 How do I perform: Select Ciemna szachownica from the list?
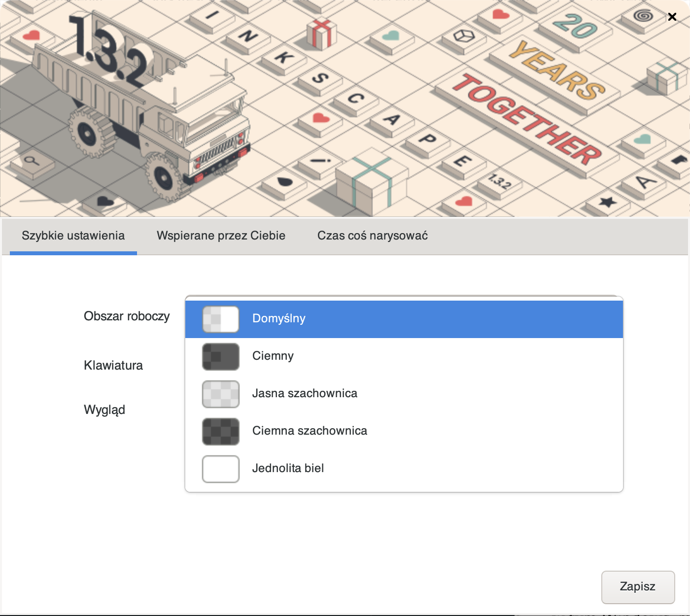click(x=310, y=431)
